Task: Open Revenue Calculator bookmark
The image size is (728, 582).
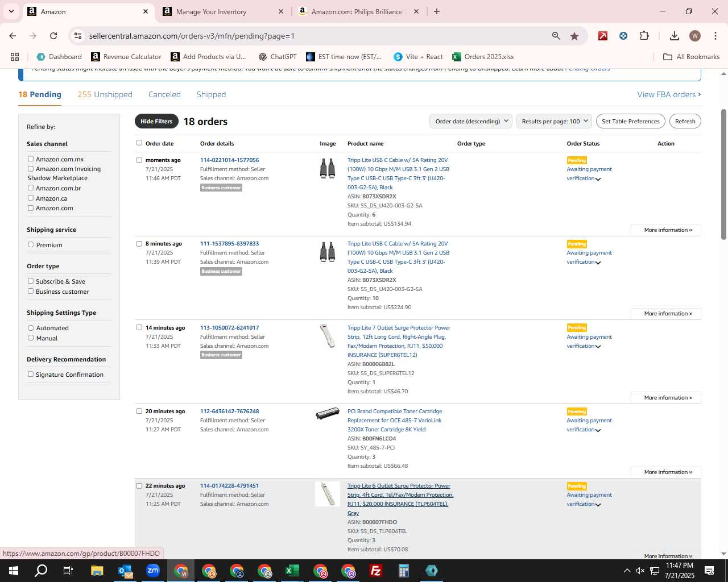Action: (x=126, y=57)
